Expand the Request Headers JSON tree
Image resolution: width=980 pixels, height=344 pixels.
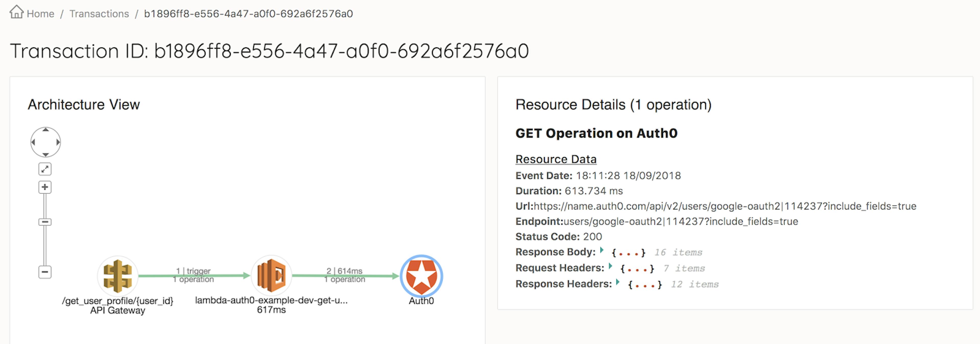[x=610, y=267]
